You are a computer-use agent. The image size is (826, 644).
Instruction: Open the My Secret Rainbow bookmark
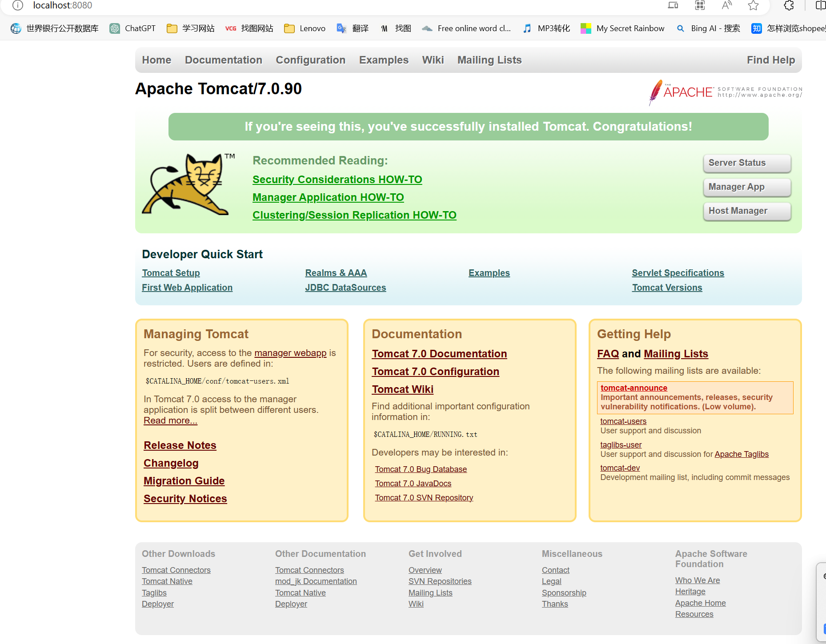click(x=622, y=28)
